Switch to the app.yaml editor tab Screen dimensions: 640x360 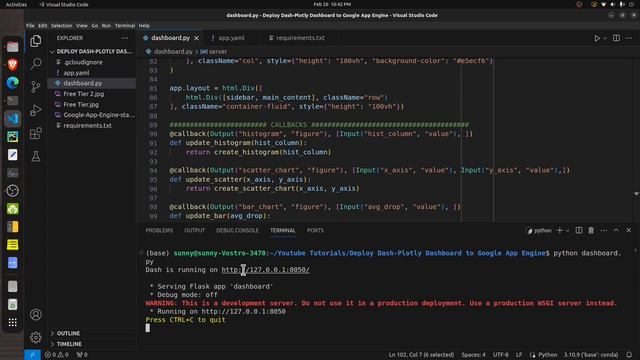pos(231,38)
